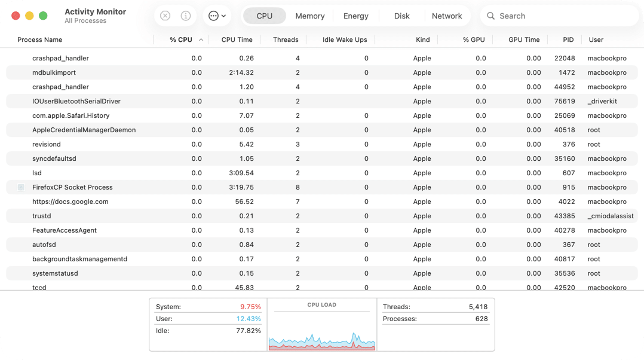644x360 pixels.
Task: Open the ellipsis action menu dropdown
Action: tap(217, 16)
